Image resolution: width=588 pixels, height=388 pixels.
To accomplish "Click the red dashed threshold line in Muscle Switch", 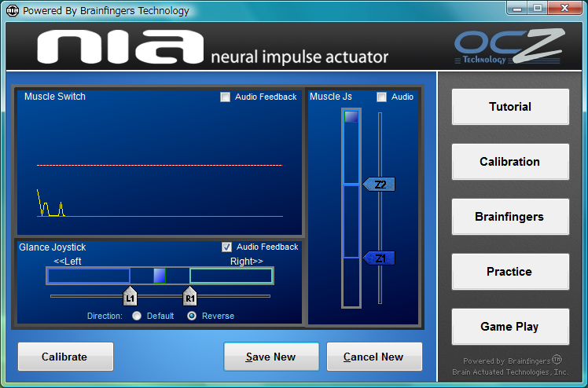I will pyautogui.click(x=160, y=165).
